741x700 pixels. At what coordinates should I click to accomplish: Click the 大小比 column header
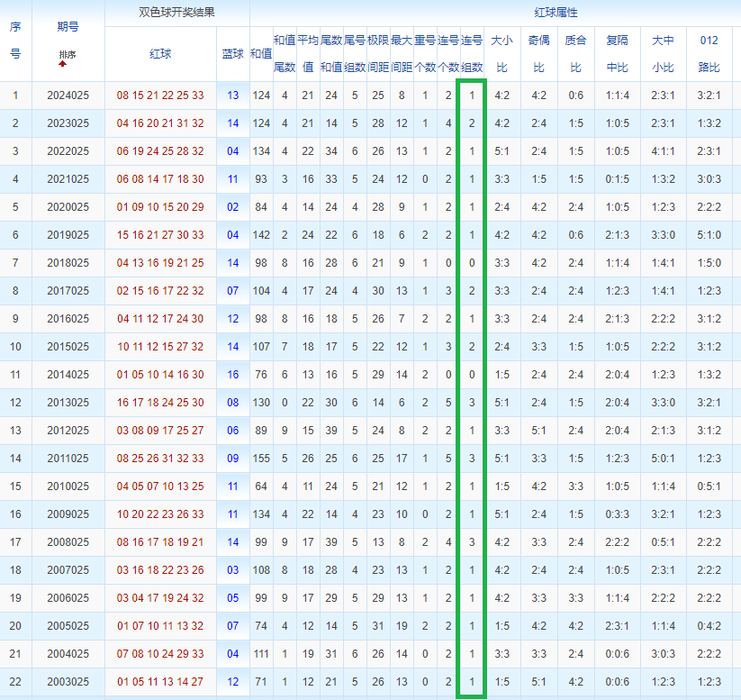[x=502, y=54]
